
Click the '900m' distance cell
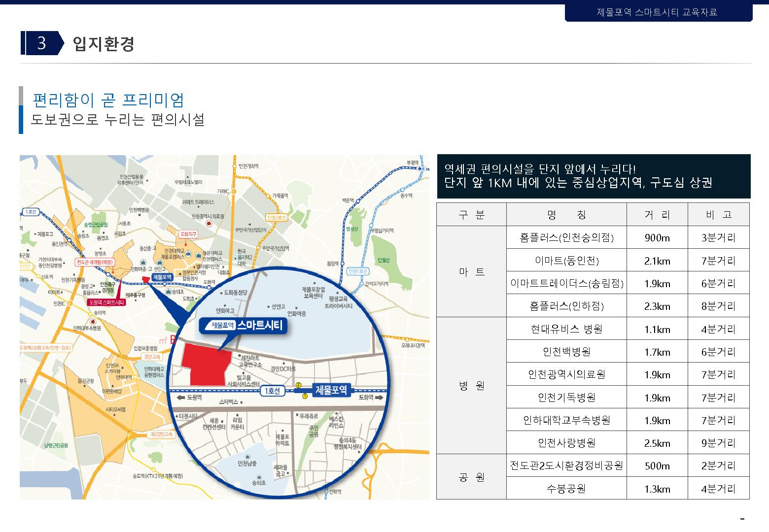(x=657, y=238)
